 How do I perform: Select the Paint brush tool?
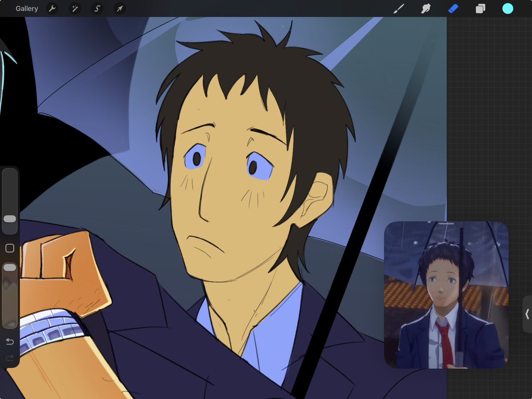(x=398, y=8)
